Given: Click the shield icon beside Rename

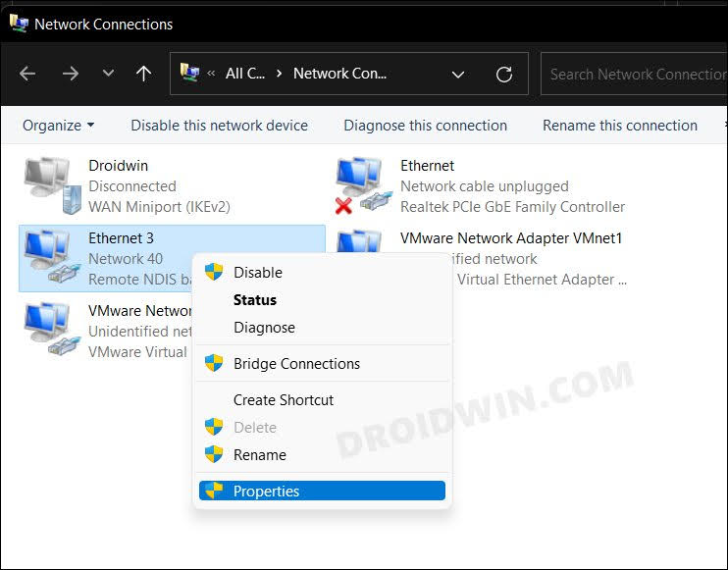Looking at the screenshot, I should 214,454.
